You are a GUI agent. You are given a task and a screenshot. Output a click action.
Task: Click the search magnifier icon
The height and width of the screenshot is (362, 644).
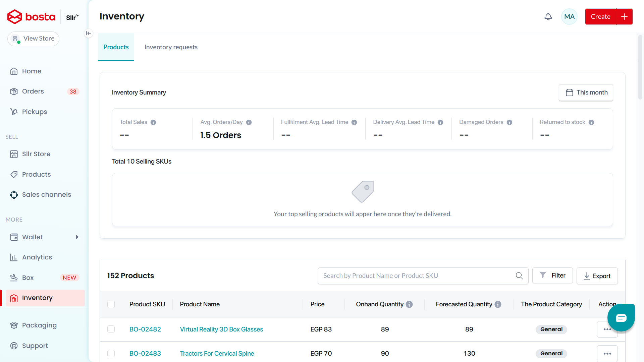click(519, 276)
